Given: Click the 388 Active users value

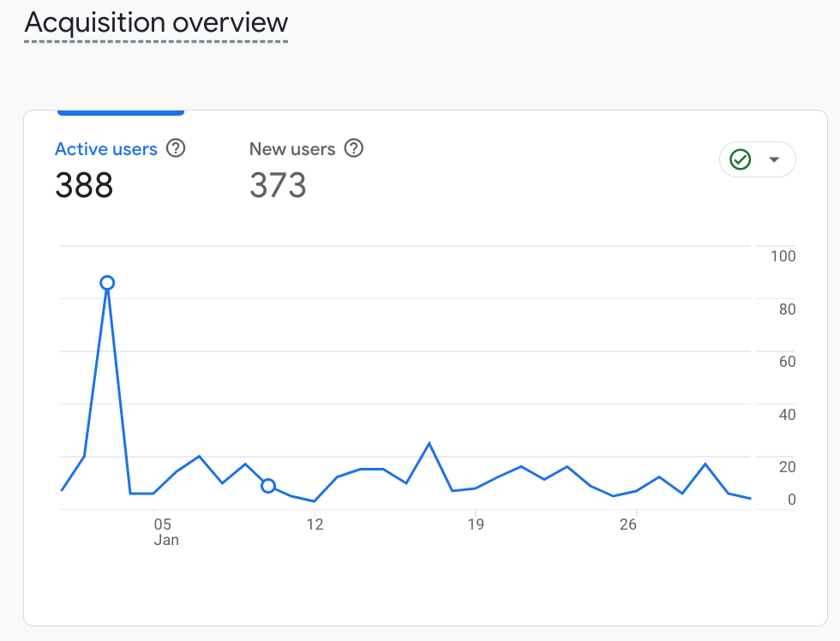Looking at the screenshot, I should pyautogui.click(x=84, y=185).
